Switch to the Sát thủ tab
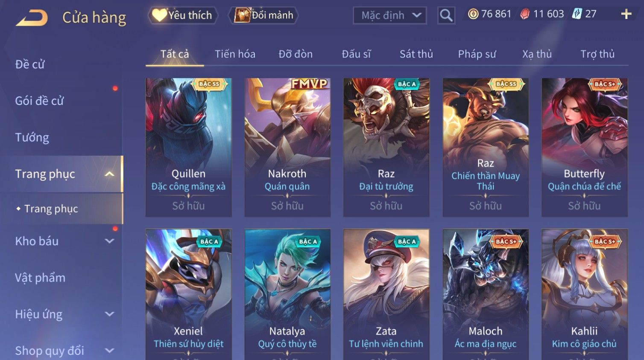The height and width of the screenshot is (360, 644). (x=416, y=54)
